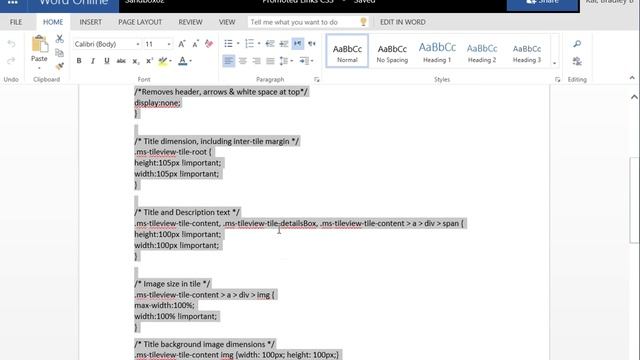The width and height of the screenshot is (640, 360).
Task: Apply the Heading 2 style
Action: click(482, 51)
